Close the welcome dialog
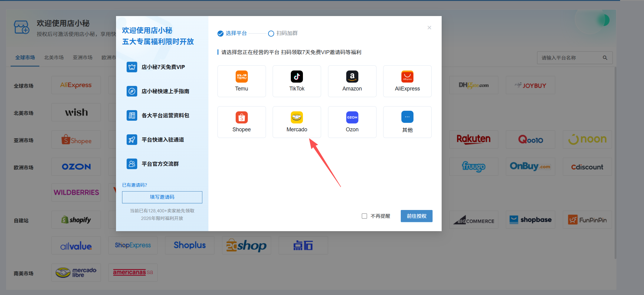Image resolution: width=644 pixels, height=295 pixels. pos(429,28)
